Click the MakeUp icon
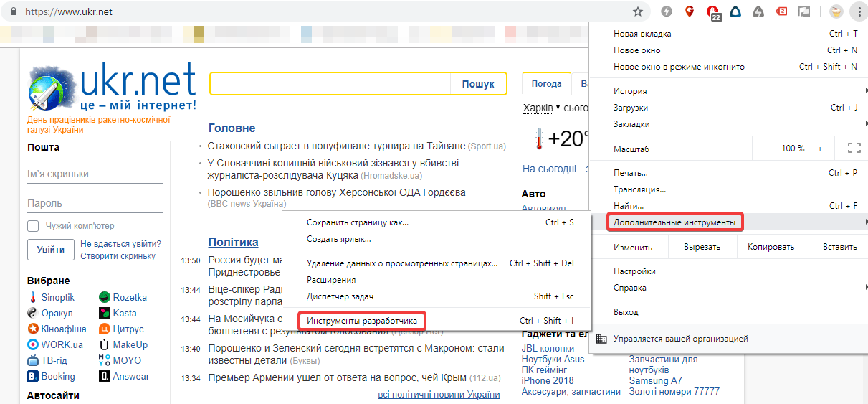This screenshot has height=404, width=868. (105, 344)
